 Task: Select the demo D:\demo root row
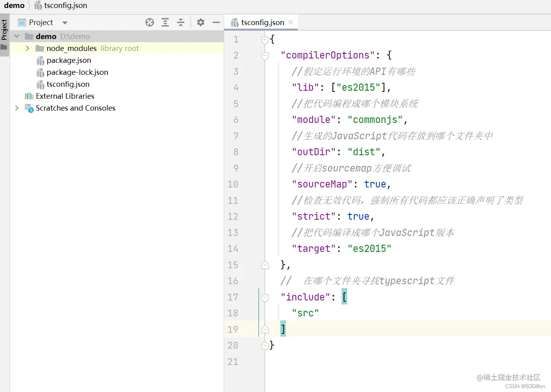click(117, 36)
